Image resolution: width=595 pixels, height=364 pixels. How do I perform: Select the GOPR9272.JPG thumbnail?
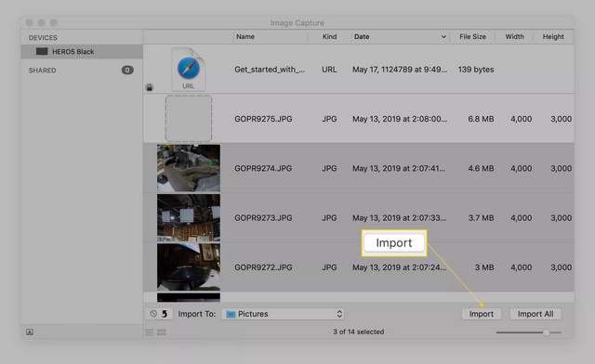point(189,266)
